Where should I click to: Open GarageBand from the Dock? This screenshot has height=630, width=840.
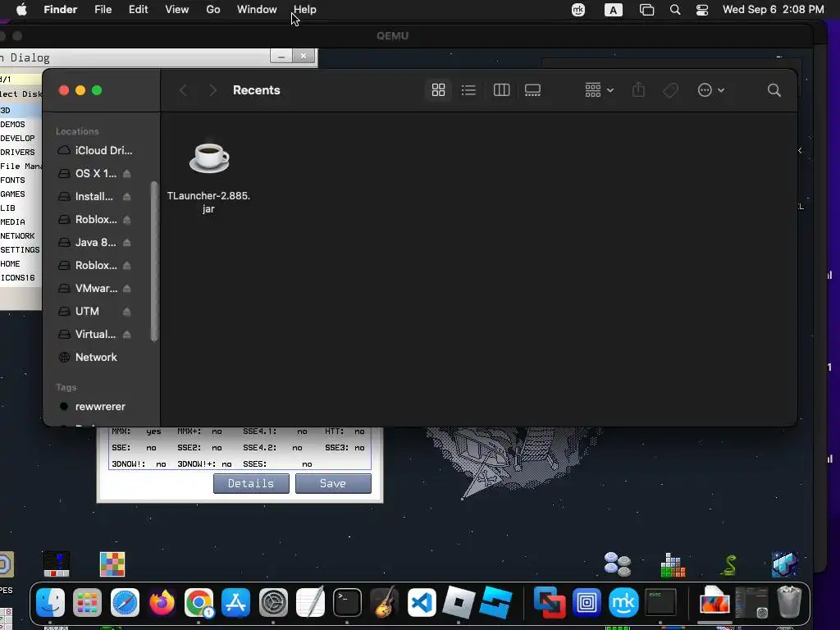385,603
